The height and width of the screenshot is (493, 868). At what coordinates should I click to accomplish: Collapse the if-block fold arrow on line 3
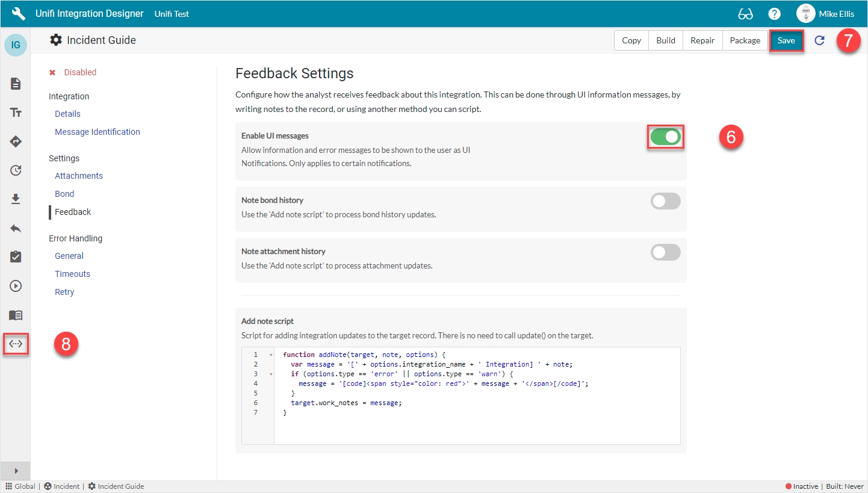271,374
